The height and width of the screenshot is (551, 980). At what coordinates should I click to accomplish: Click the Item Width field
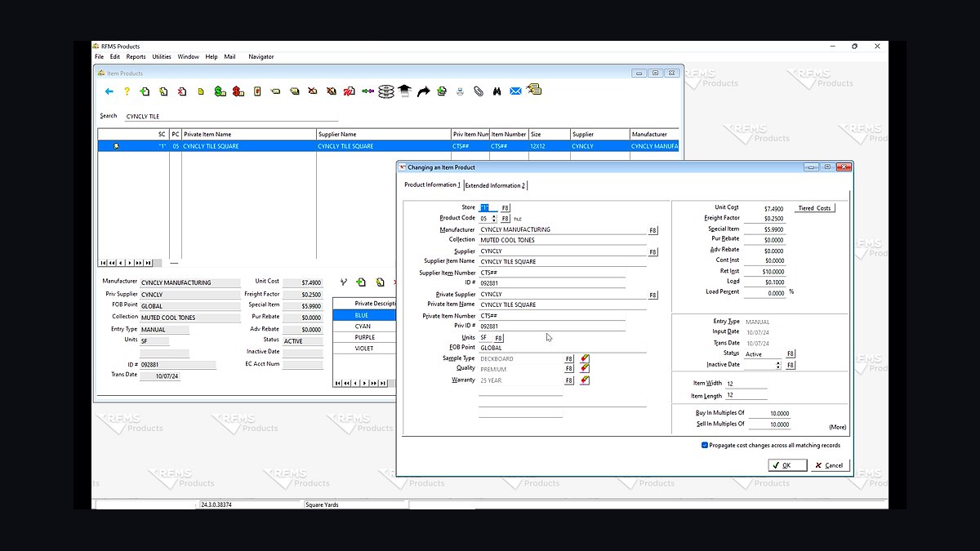[746, 384]
